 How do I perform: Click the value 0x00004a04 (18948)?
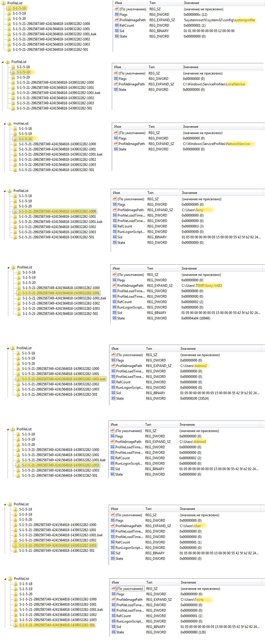196,318
